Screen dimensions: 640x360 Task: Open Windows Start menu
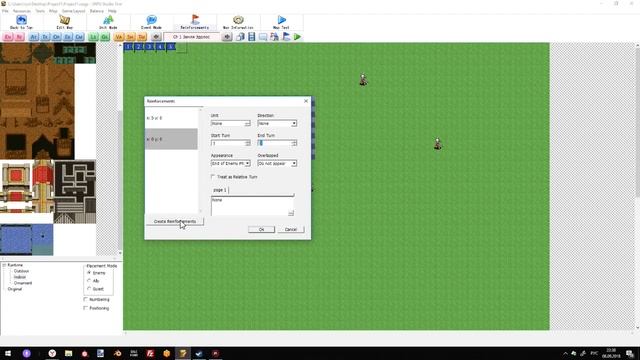8,353
